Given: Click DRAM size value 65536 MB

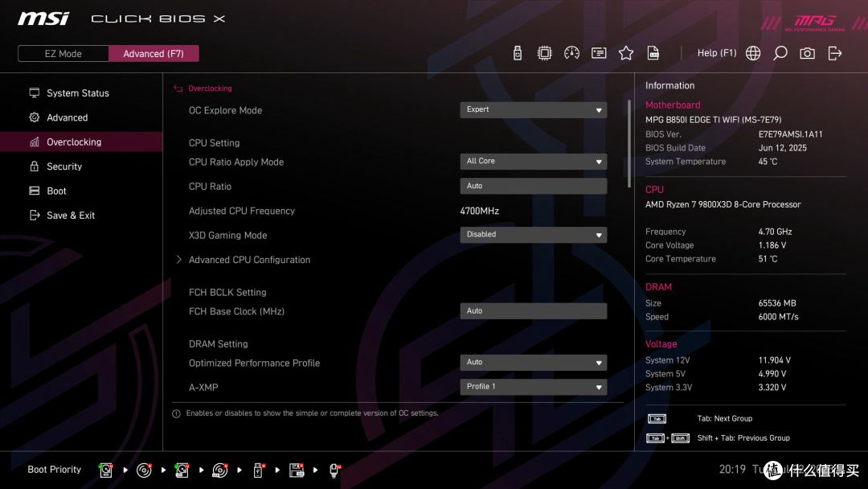Looking at the screenshot, I should tap(776, 303).
